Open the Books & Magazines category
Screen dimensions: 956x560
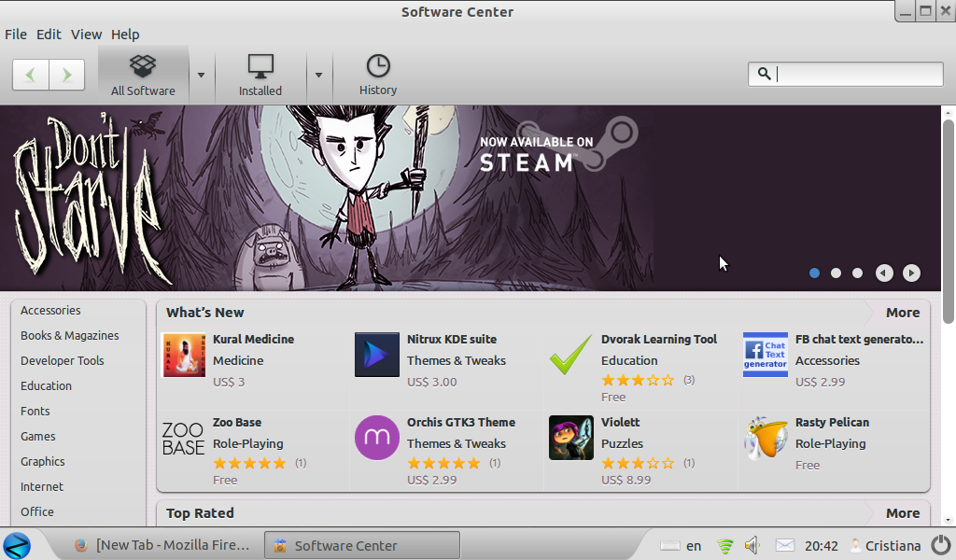click(69, 336)
